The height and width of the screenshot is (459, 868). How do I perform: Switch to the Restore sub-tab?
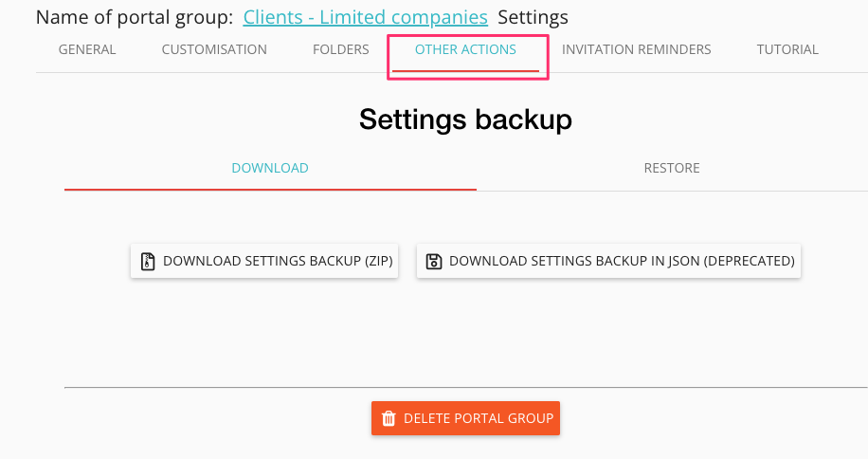pos(672,168)
